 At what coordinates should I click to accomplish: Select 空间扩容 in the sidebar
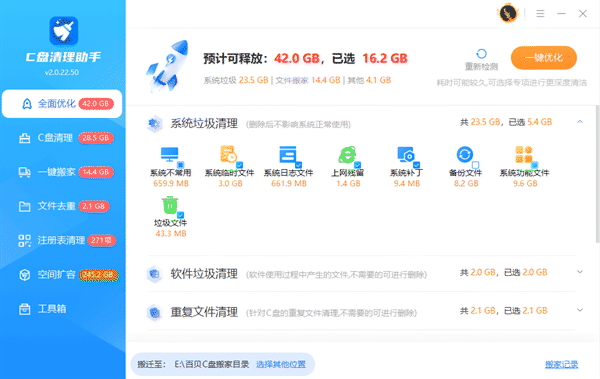pos(62,275)
